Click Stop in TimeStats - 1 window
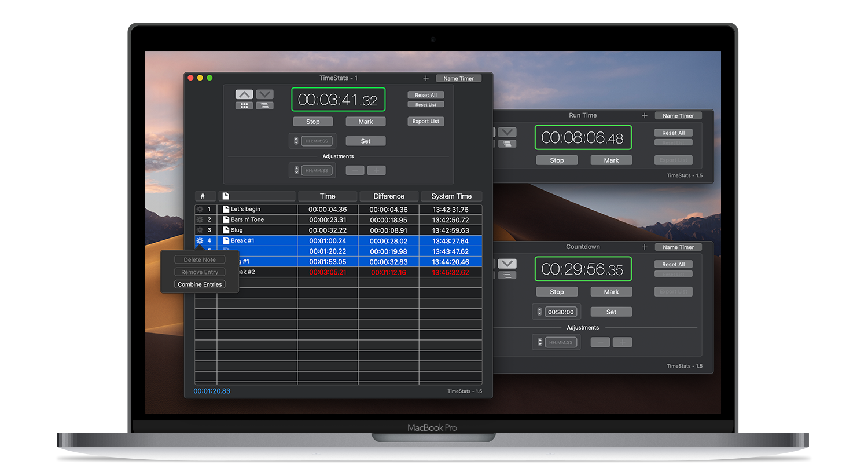Screen dimensions: 868x472 tap(313, 122)
